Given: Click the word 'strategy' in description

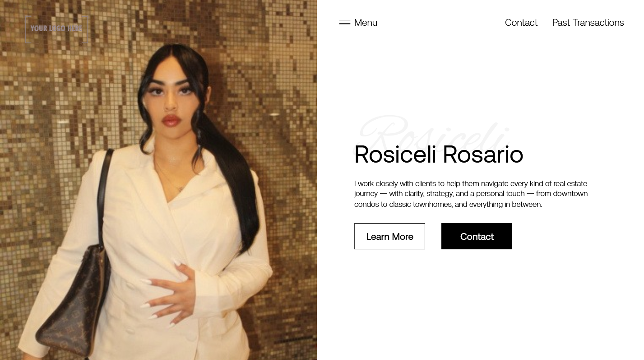Looking at the screenshot, I should [440, 194].
